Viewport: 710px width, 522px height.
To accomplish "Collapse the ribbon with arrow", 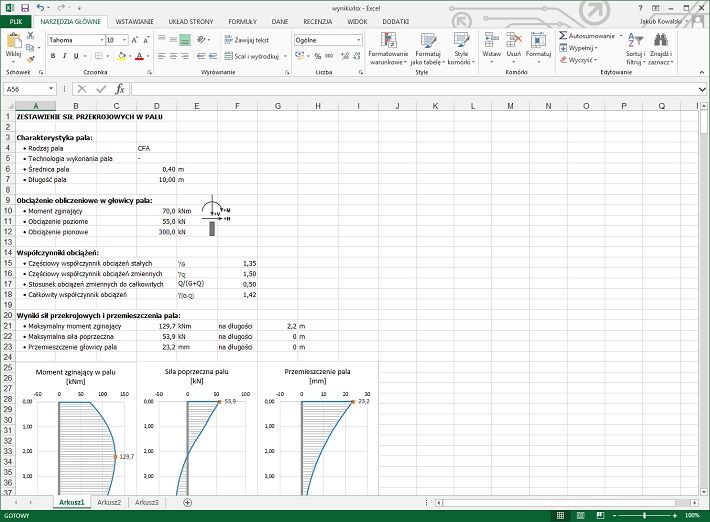I will pos(701,72).
